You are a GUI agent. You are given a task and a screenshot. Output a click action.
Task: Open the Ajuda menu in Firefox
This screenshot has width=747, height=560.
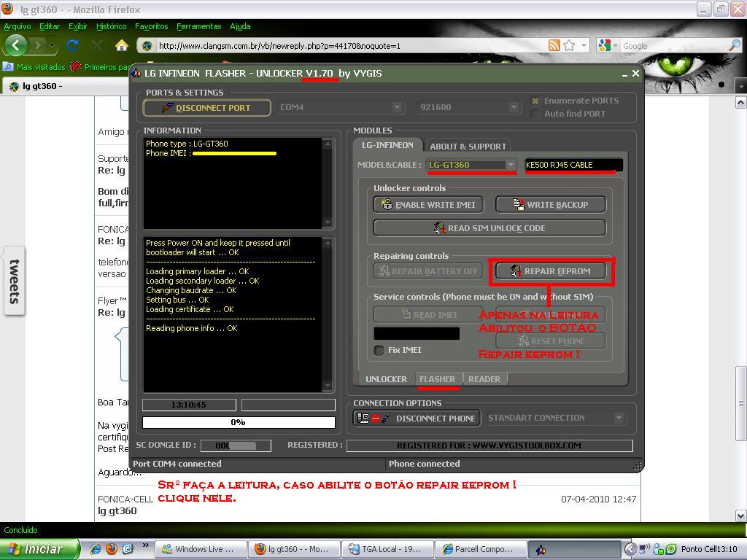click(x=240, y=26)
